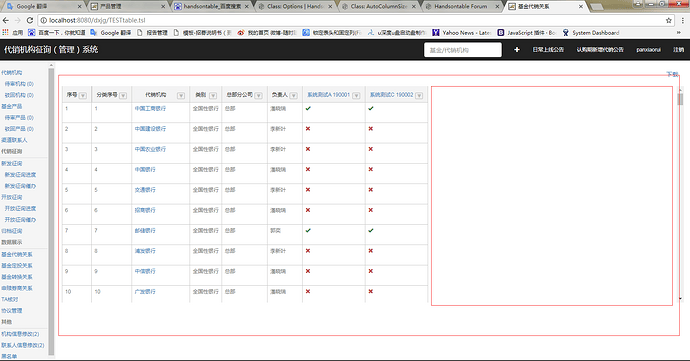This screenshot has width=690, height=361.
Task: Click the plus icon in top navbar
Action: tap(517, 50)
